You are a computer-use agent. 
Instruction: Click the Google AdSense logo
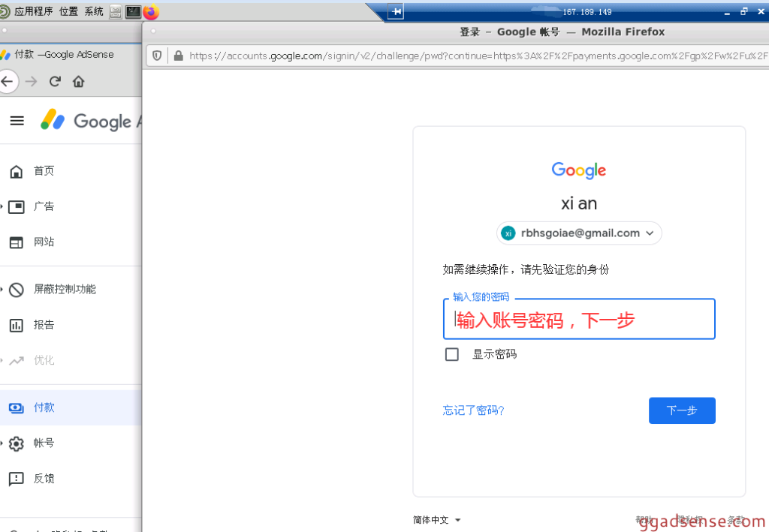(x=91, y=120)
